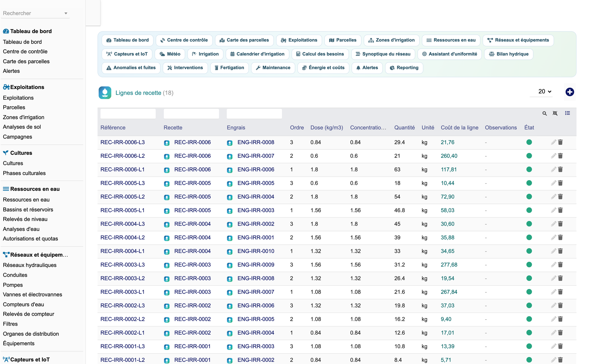Image resolution: width=589 pixels, height=364 pixels.
Task: Edit row REC-IRR-0004-L3 with pencil icon
Action: pyautogui.click(x=554, y=224)
